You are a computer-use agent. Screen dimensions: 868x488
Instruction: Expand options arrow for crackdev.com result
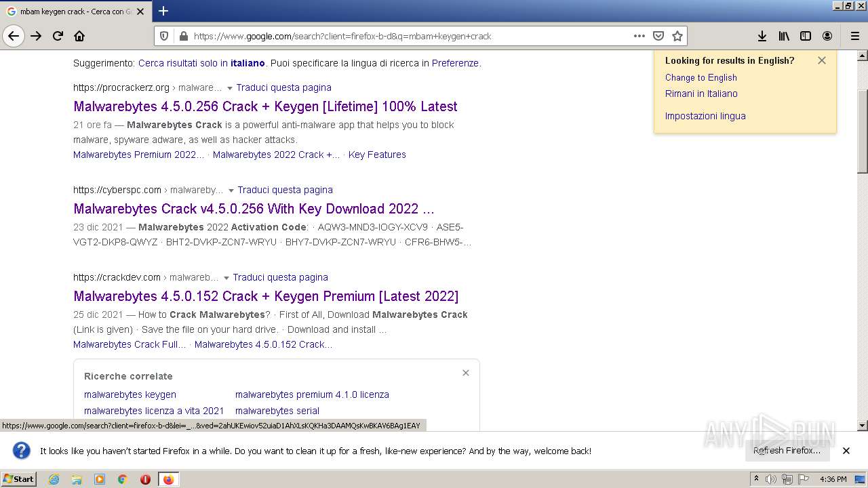tap(226, 278)
